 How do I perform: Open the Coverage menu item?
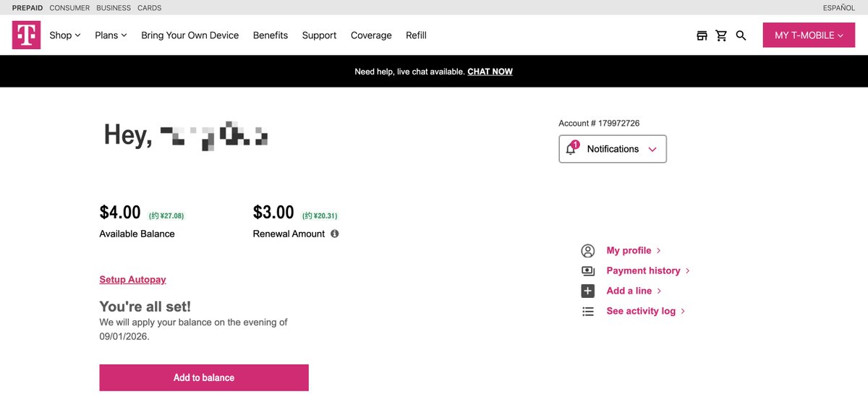pos(371,35)
